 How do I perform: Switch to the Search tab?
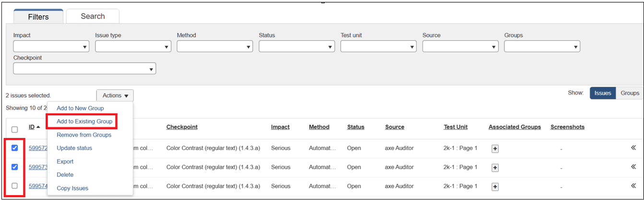pos(93,16)
